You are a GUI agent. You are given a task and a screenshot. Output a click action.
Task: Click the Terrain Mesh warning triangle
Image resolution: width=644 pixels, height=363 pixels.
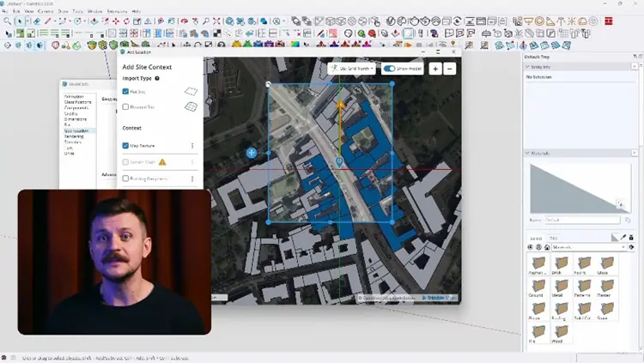pos(162,162)
